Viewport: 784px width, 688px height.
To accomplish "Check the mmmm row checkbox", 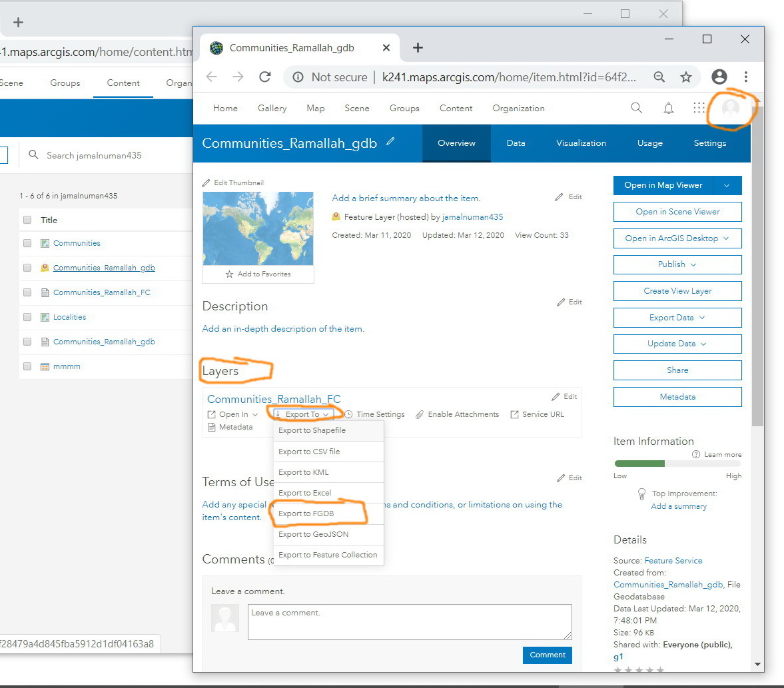I will coord(27,366).
